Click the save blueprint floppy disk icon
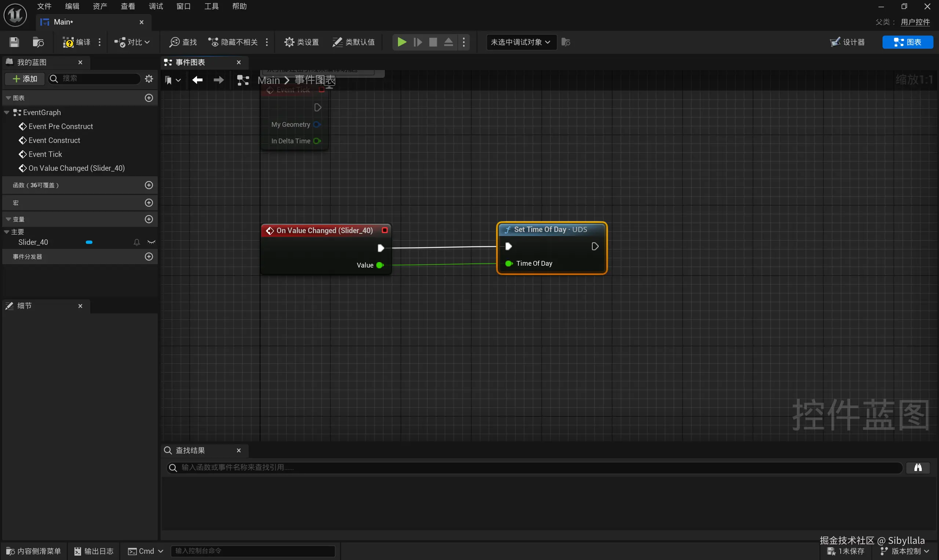Image resolution: width=939 pixels, height=560 pixels. (14, 42)
